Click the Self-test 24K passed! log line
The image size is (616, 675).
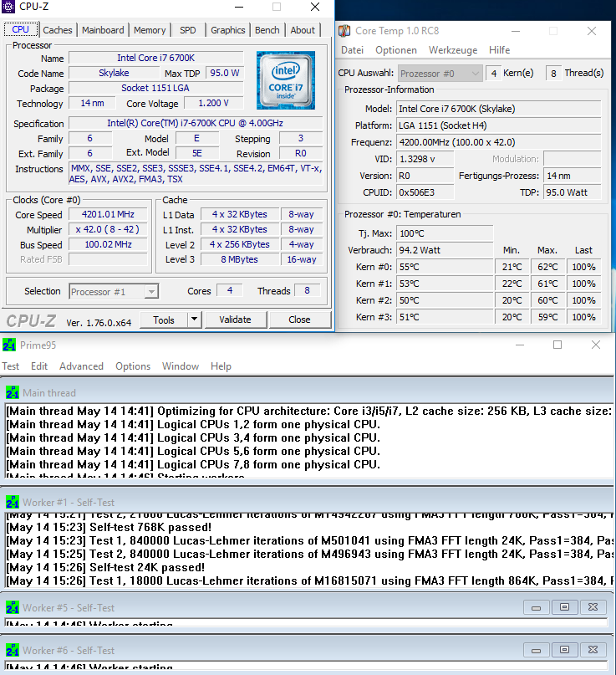105,567
